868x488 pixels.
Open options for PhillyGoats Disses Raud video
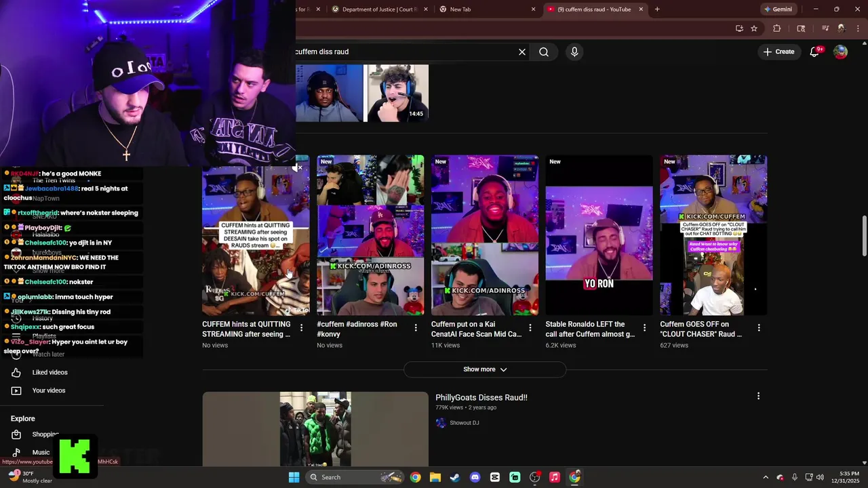tap(758, 396)
